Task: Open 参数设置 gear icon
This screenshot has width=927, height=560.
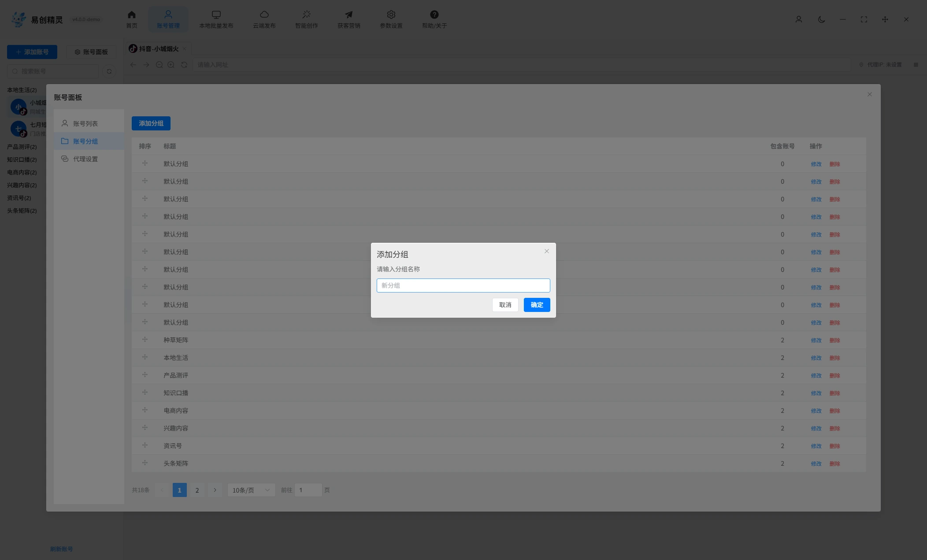Action: 391,15
